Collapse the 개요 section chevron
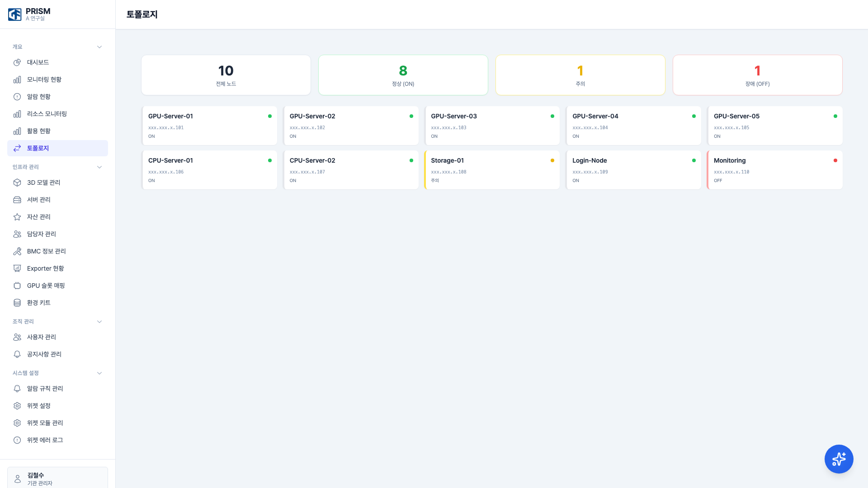Viewport: 868px width, 488px height. (99, 47)
